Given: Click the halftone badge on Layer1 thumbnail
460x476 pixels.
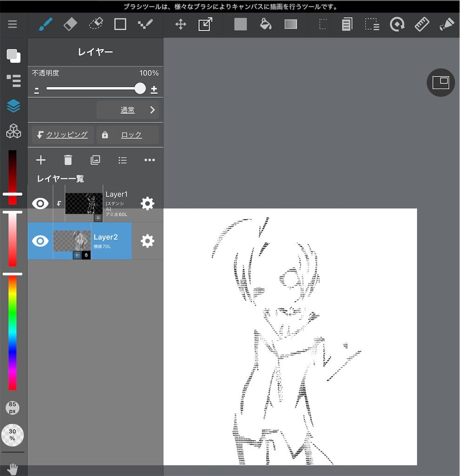Looking at the screenshot, I should (x=98, y=218).
